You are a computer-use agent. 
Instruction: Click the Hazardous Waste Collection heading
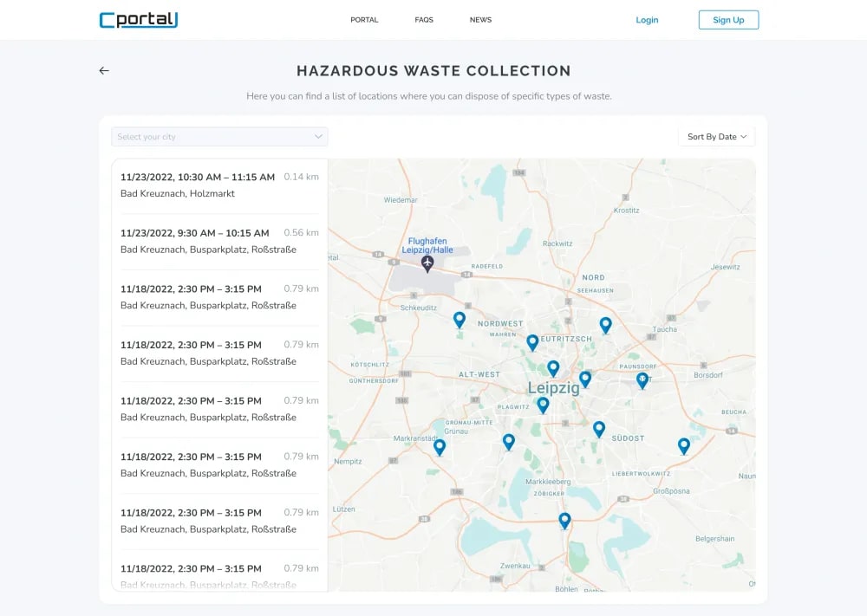pyautogui.click(x=433, y=71)
